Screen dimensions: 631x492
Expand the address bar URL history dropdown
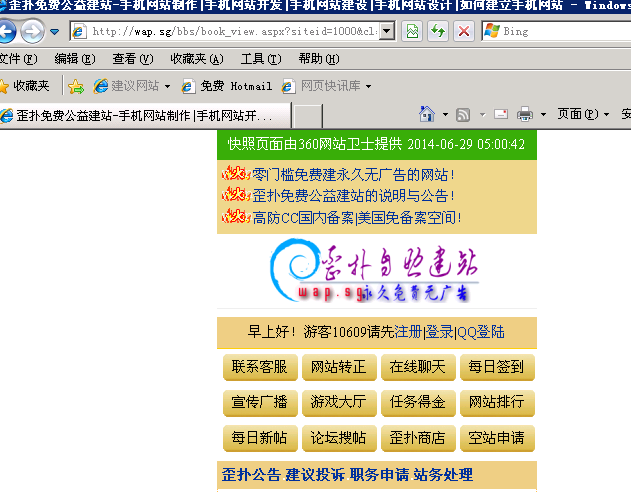[387, 31]
